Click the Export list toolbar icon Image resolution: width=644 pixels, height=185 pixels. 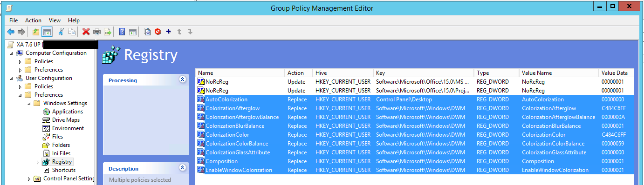click(x=108, y=32)
